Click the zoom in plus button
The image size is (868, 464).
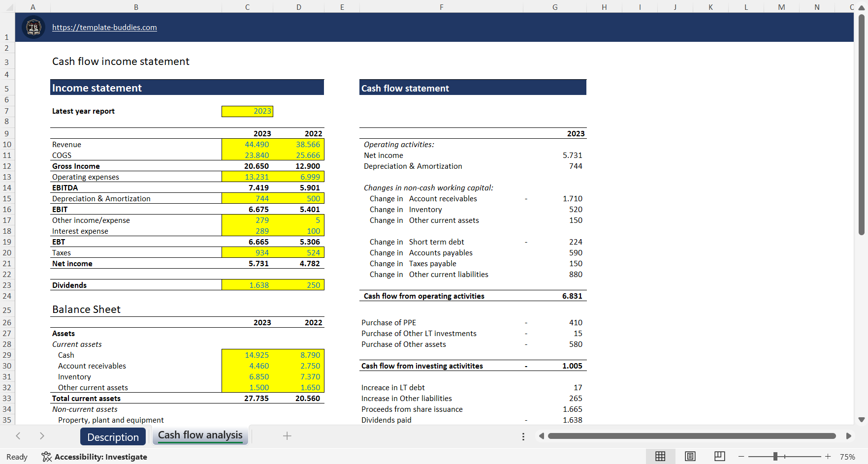pyautogui.click(x=829, y=456)
